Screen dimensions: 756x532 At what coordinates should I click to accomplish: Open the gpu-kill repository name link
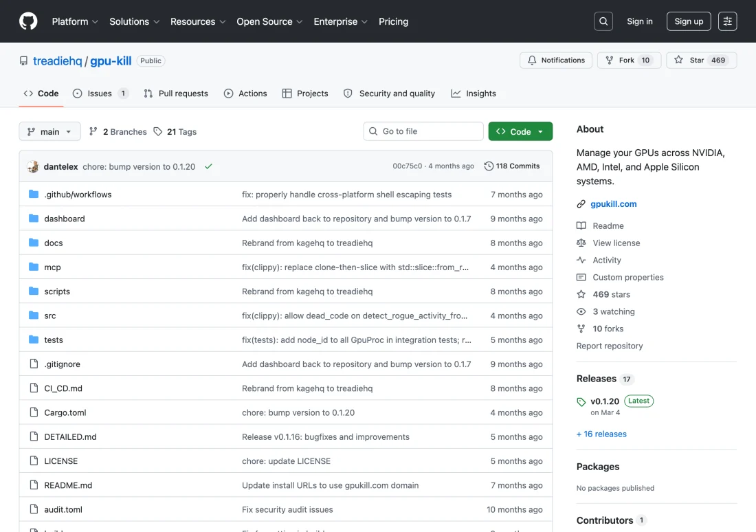(111, 60)
